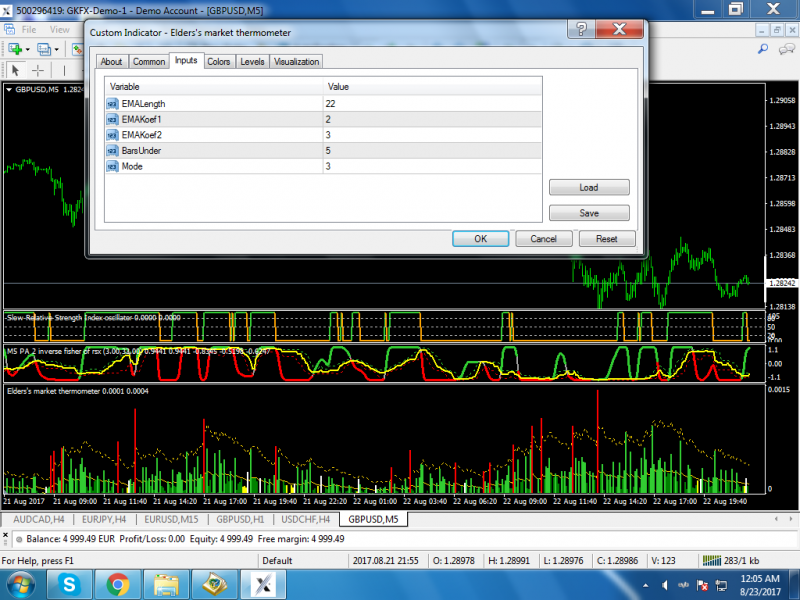
Task: Expand the Profiles dropdown arrow
Action: point(57,49)
